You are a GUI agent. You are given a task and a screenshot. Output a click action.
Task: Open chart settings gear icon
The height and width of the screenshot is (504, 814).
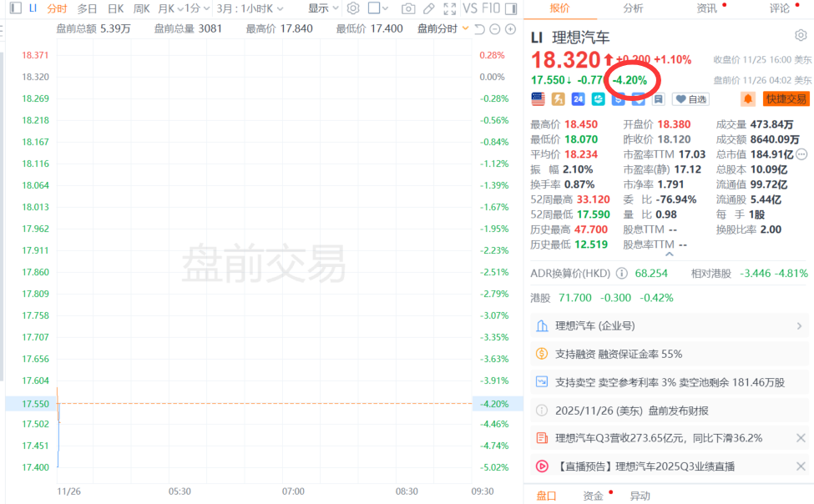(x=353, y=8)
